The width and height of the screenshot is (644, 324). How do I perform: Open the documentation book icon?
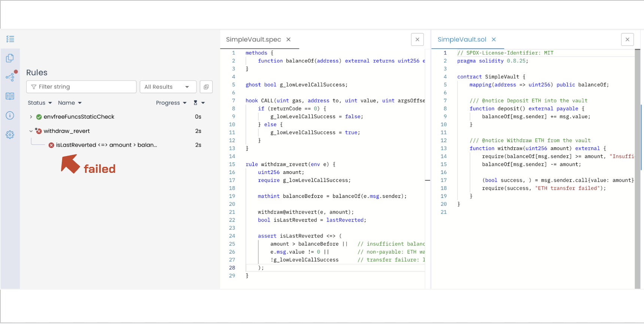[10, 96]
